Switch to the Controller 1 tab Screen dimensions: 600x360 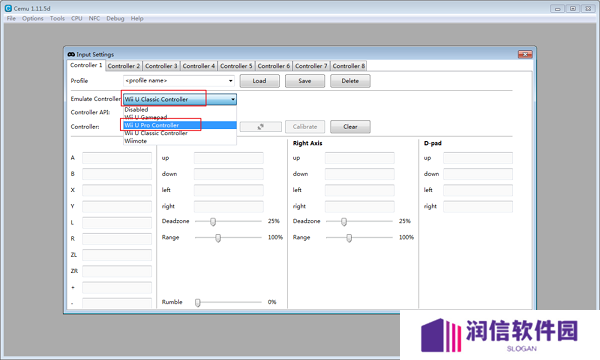click(86, 65)
